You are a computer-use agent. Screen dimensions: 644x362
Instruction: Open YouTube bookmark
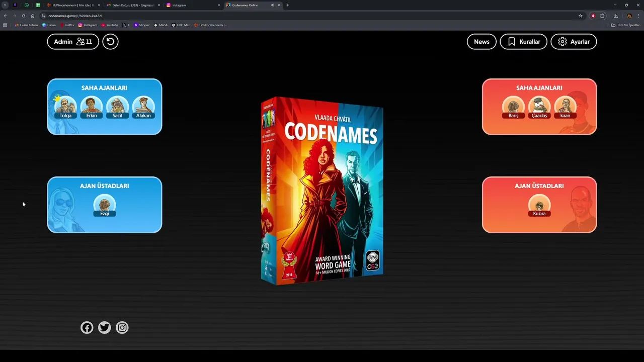110,25
